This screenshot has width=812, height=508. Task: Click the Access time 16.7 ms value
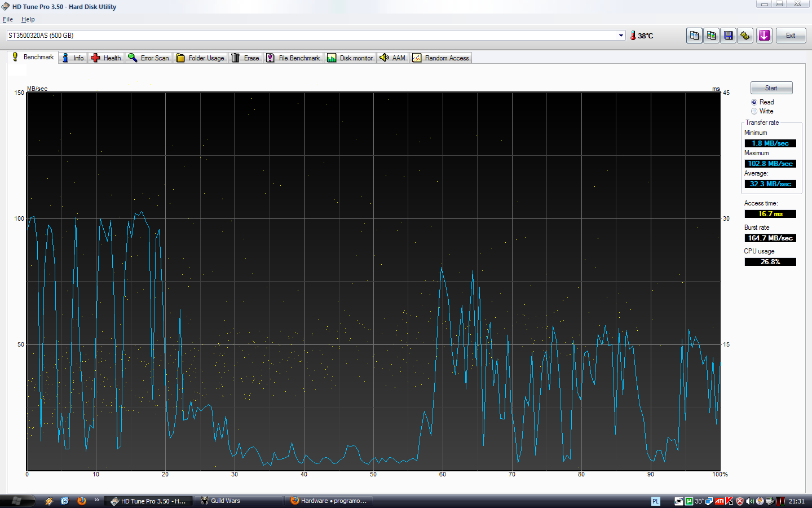point(770,214)
